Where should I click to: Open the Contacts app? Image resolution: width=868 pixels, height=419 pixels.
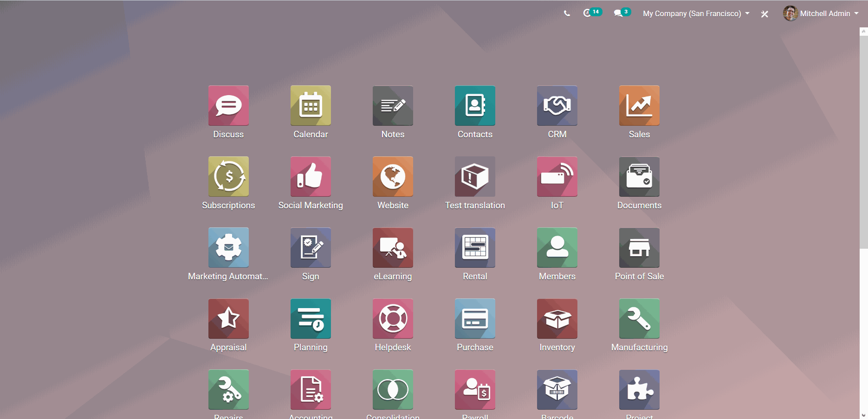[475, 106]
